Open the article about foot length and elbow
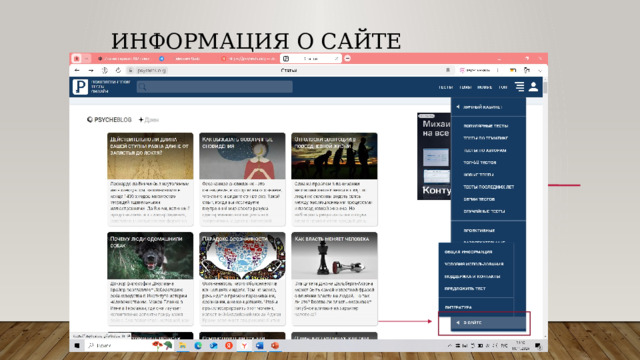 pyautogui.click(x=150, y=179)
